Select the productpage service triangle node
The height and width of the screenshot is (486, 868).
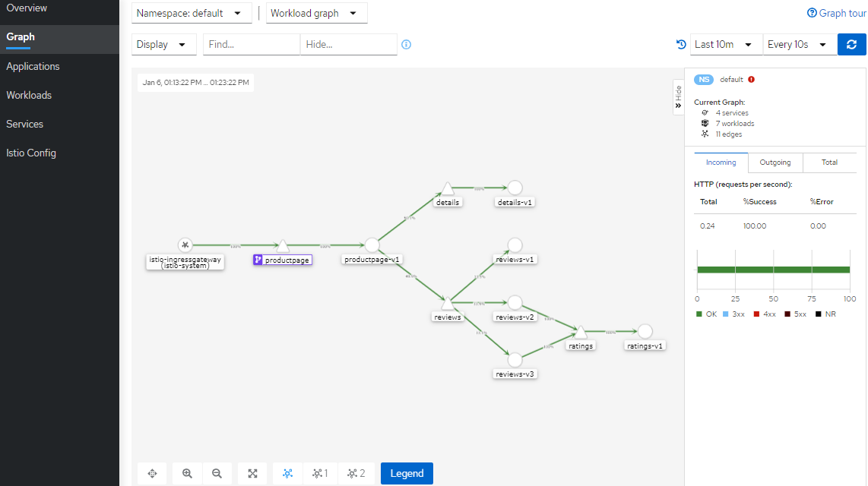point(283,246)
